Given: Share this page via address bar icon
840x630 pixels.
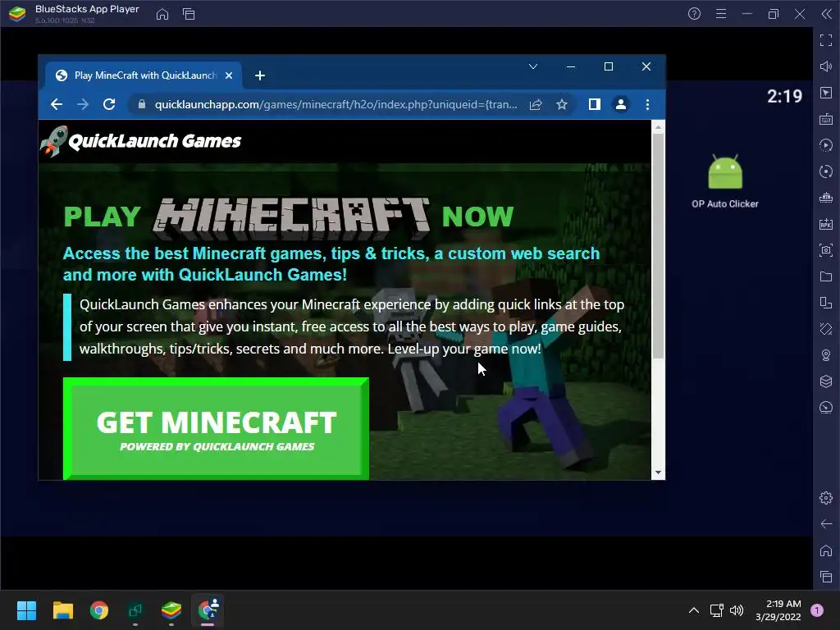Looking at the screenshot, I should point(536,104).
